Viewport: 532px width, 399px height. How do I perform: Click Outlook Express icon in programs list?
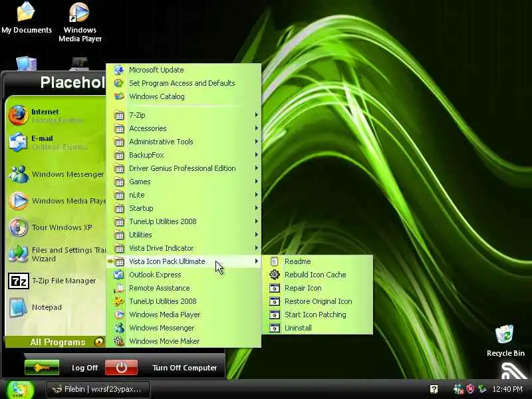tap(119, 275)
